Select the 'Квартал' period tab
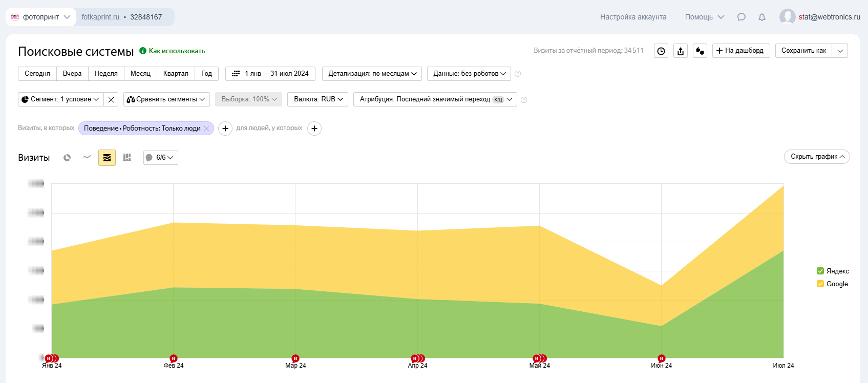 (x=176, y=74)
